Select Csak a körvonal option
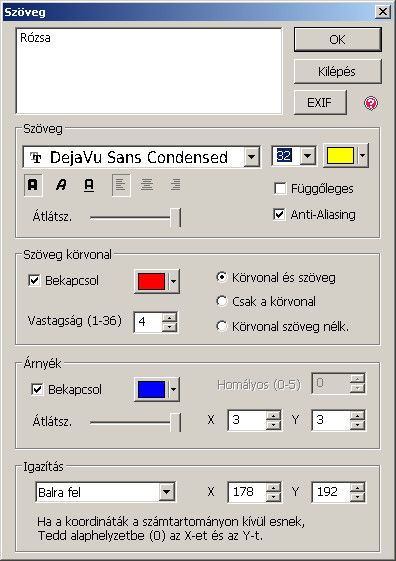The height and width of the screenshot is (561, 396). 222,301
